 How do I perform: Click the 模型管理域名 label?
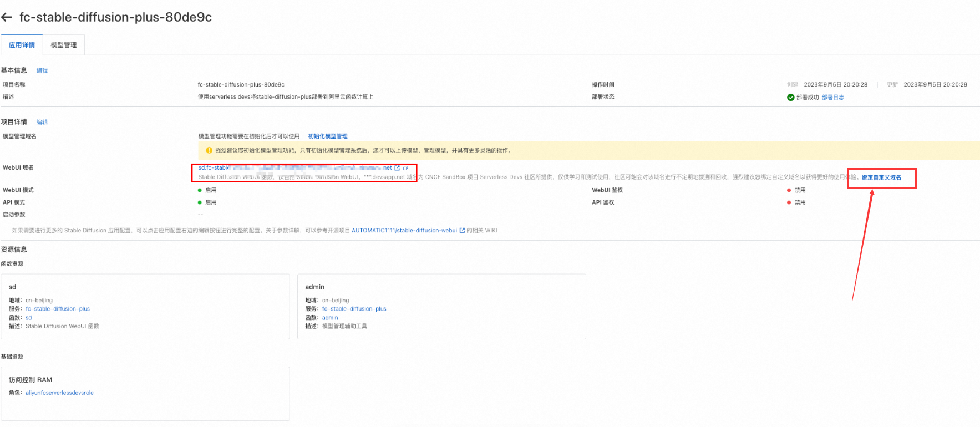(19, 136)
